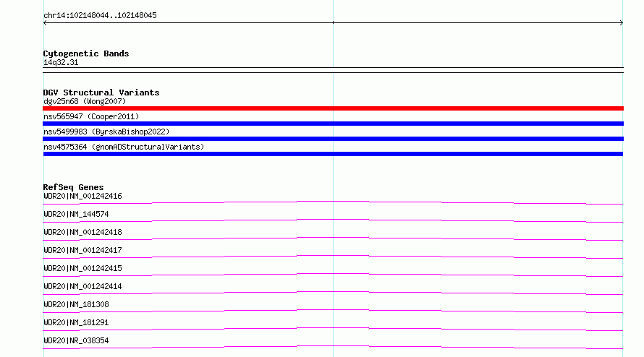Click the cytogenetic band 14q32.31 bar
This screenshot has height=357, width=644.
(x=333, y=70)
